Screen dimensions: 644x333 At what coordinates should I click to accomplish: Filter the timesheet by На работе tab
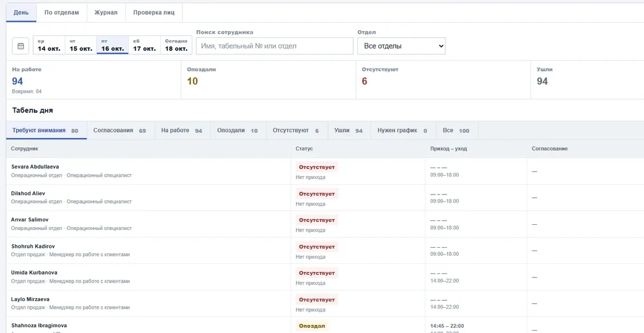[x=182, y=130]
